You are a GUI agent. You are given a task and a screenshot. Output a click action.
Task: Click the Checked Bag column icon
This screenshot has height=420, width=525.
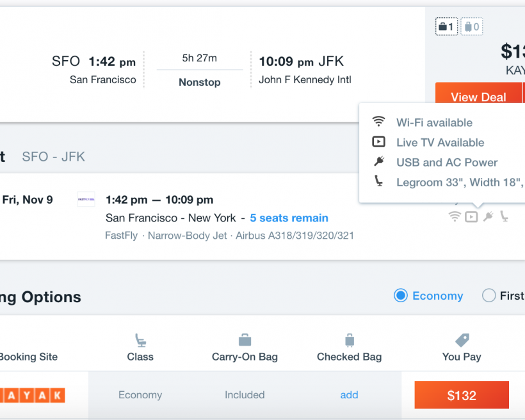point(349,339)
